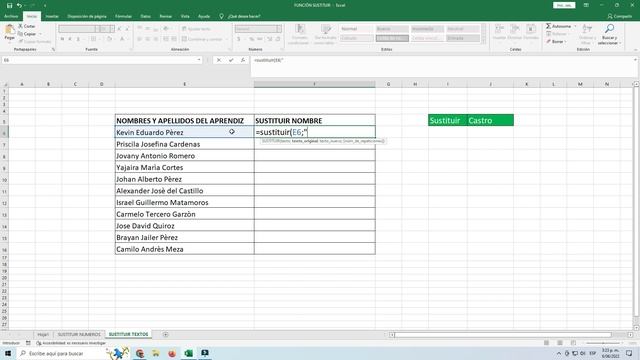Viewport: 640px width, 360px height.
Task: Open font color picker in Fuente group
Action: (123, 39)
